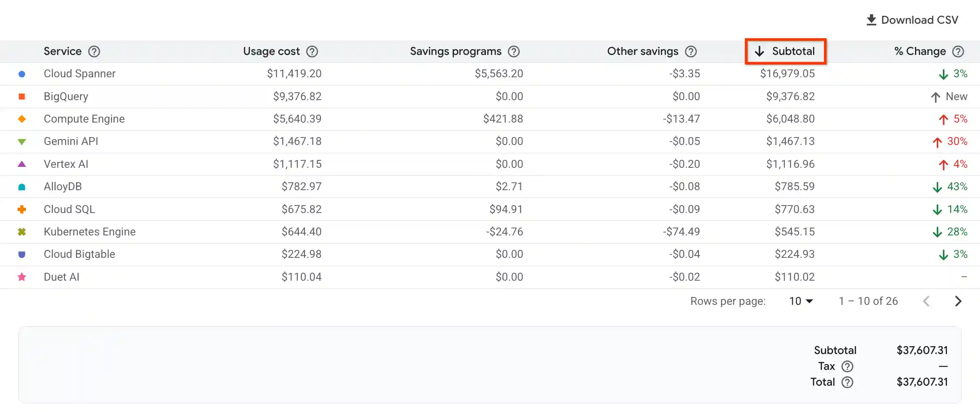Open the Rows per page dropdown
980x412 pixels.
[801, 301]
